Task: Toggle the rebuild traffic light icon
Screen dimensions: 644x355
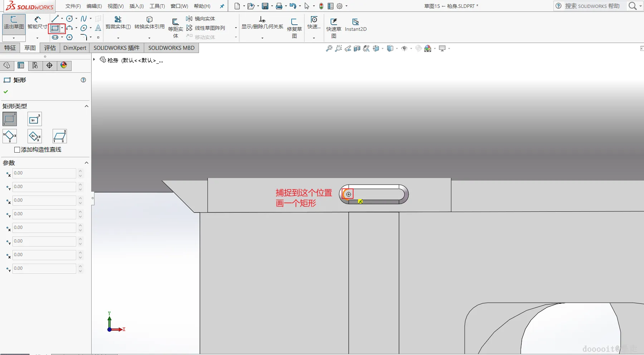Action: point(321,6)
